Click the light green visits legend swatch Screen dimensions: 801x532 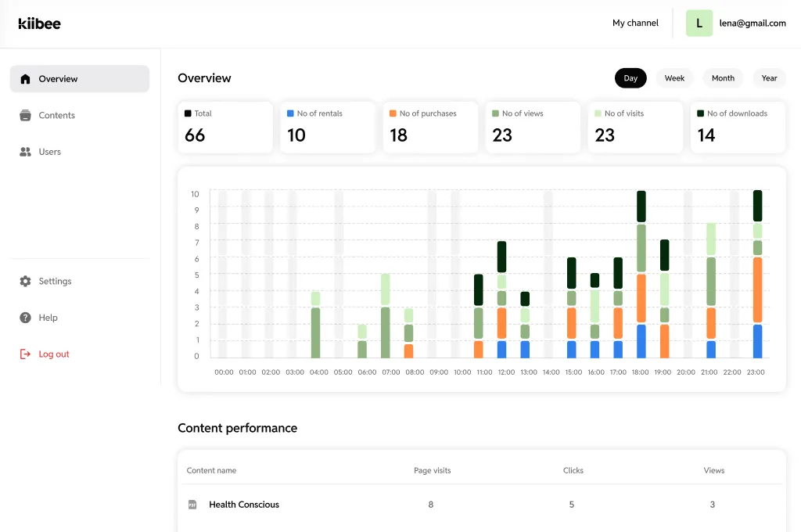[x=598, y=113]
